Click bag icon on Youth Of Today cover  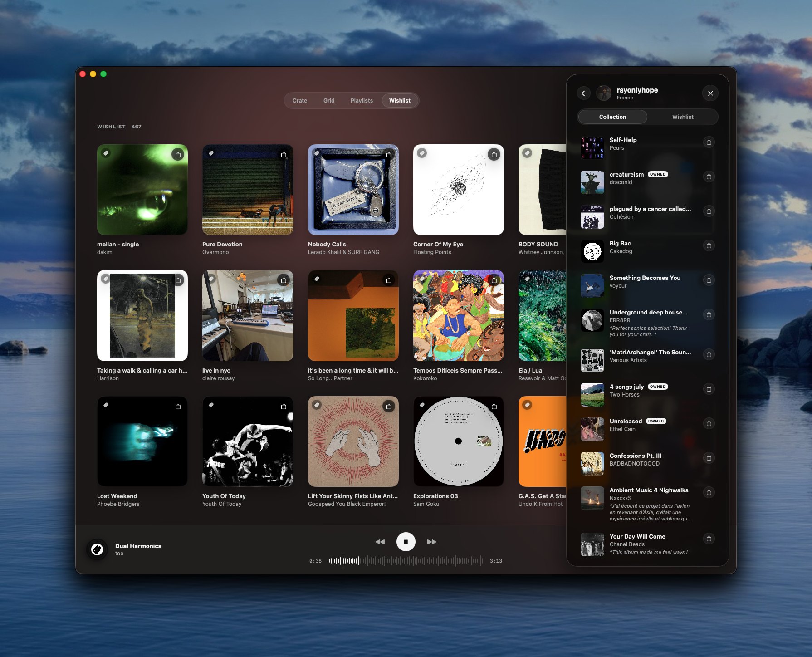coord(284,407)
